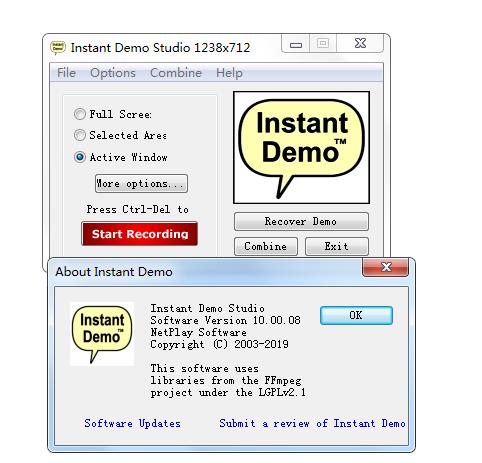The height and width of the screenshot is (463, 482).
Task: Confirm the About dialog with OK
Action: 356,315
